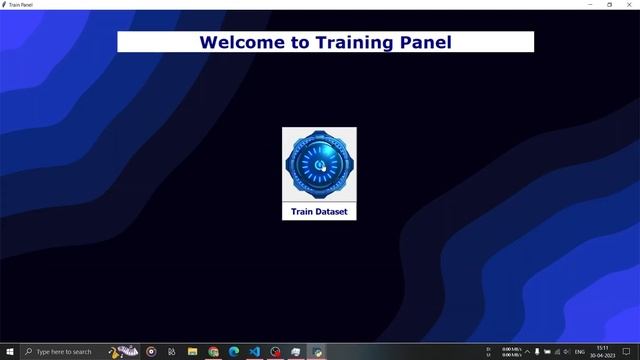Open the volume control in the tray

pos(566,351)
